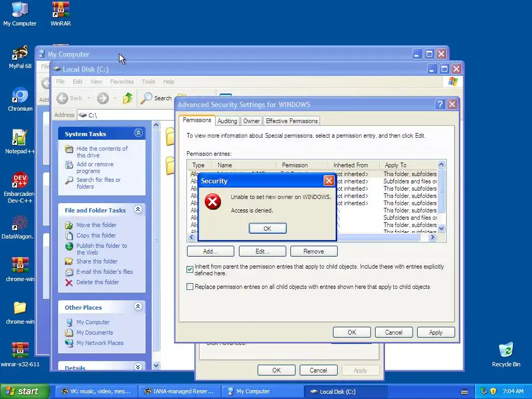532x399 pixels.
Task: Open My Computer in Other Places
Action: click(93, 322)
